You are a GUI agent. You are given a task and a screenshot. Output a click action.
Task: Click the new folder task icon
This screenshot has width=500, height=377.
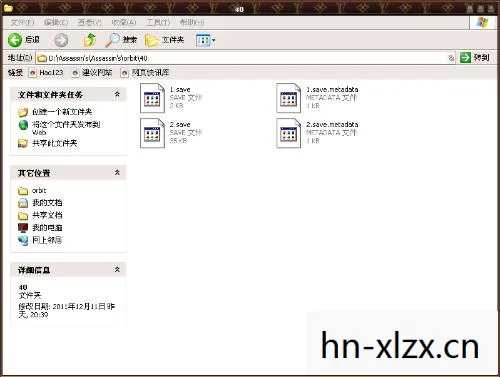(23, 112)
